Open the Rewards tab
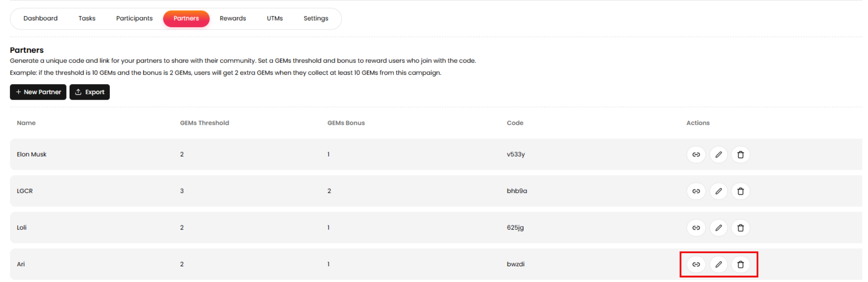The height and width of the screenshot is (282, 868). [233, 19]
